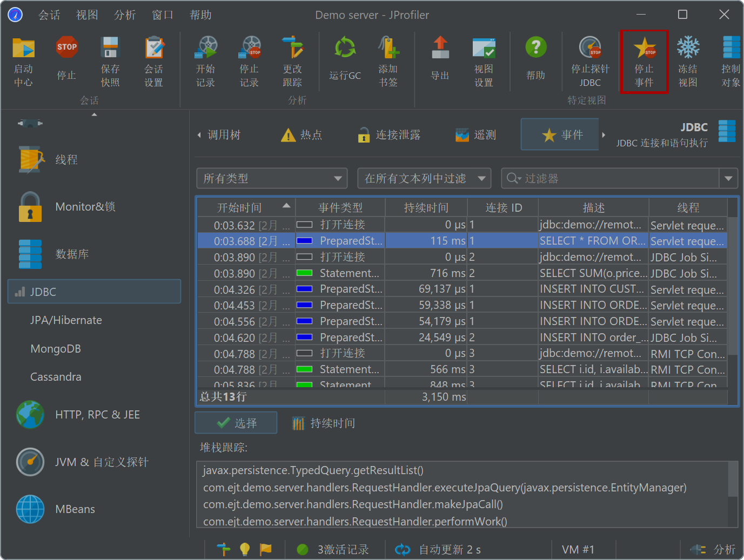Select Cassandra in the sidebar
The width and height of the screenshot is (744, 560).
[56, 377]
